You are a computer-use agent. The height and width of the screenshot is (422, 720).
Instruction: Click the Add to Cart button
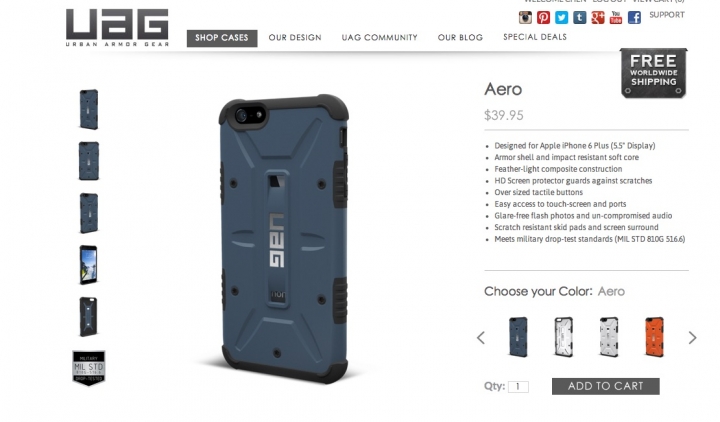click(x=606, y=386)
